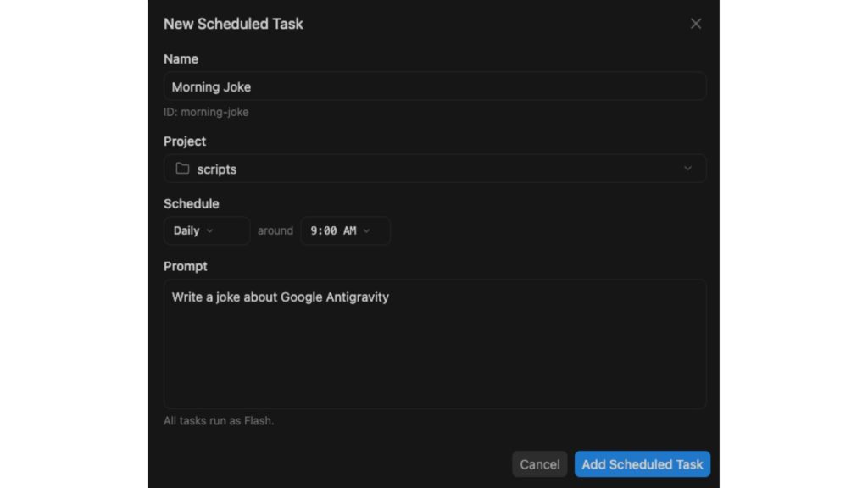Click the New Scheduled Task title
Screen dimensions: 868x488
(x=233, y=24)
